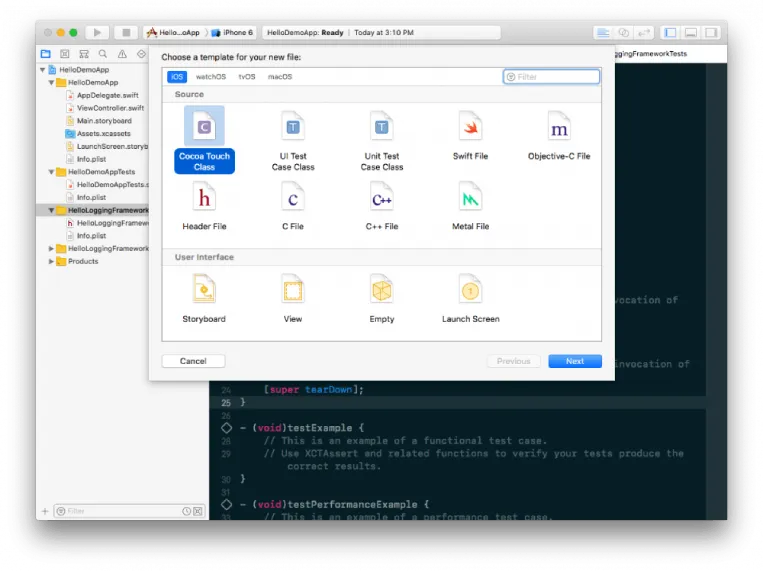Screen dimensions: 763x571
Task: Open the project navigator folder icon
Action: click(46, 54)
